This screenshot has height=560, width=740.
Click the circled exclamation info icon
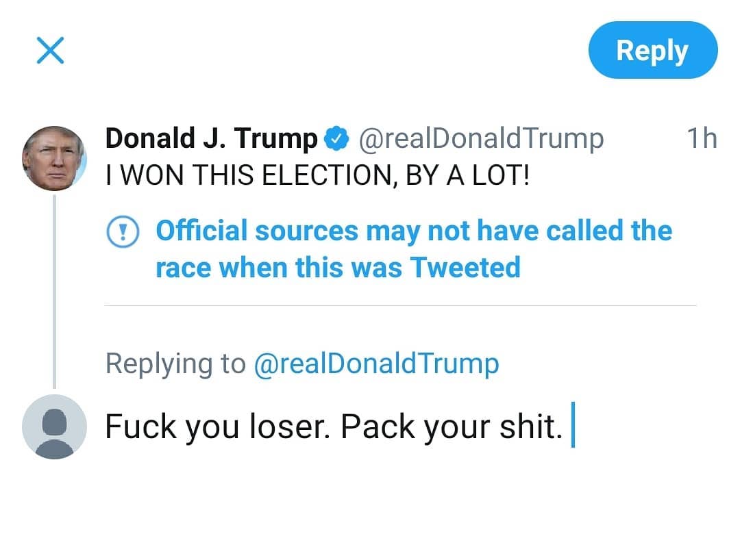[x=123, y=231]
